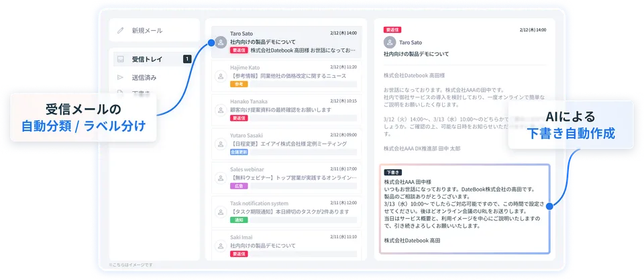Compose a new mail with 新規メール
The width and height of the screenshot is (644, 280).
pos(154,30)
